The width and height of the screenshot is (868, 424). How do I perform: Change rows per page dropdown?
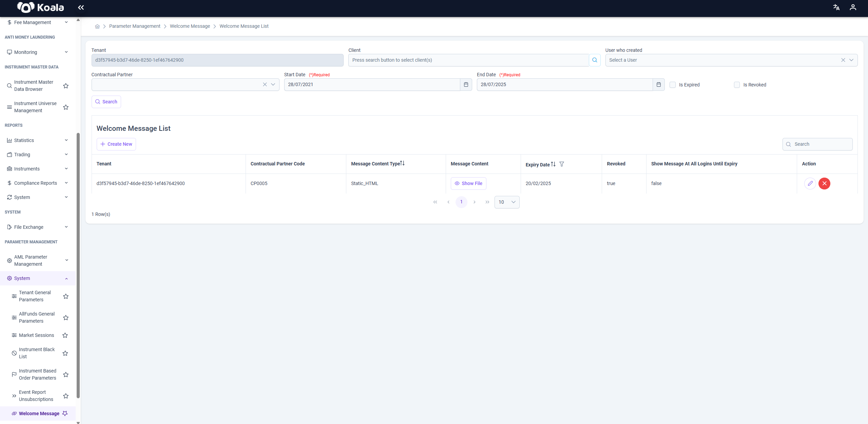coord(507,202)
